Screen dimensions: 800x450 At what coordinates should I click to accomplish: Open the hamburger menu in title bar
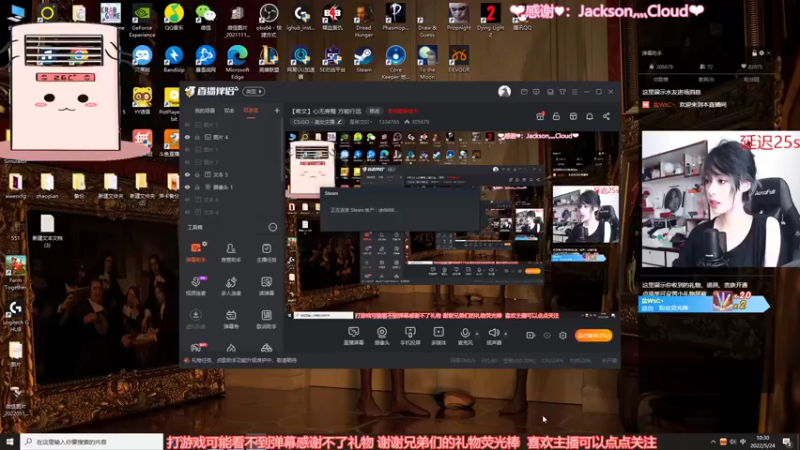coord(574,92)
